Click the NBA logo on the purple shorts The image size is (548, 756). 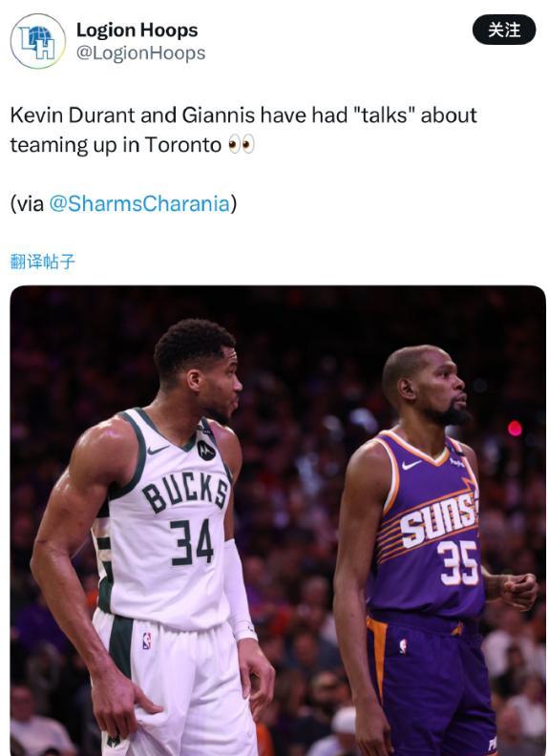coord(403,646)
